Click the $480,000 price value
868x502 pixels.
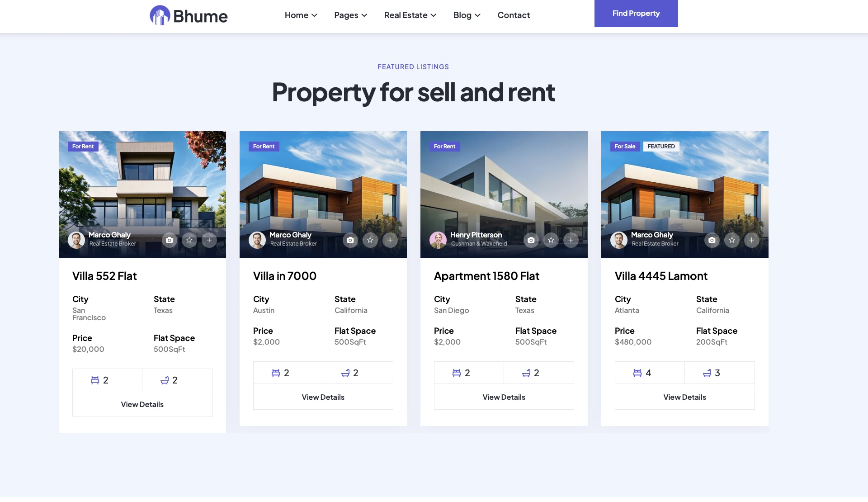tap(633, 342)
